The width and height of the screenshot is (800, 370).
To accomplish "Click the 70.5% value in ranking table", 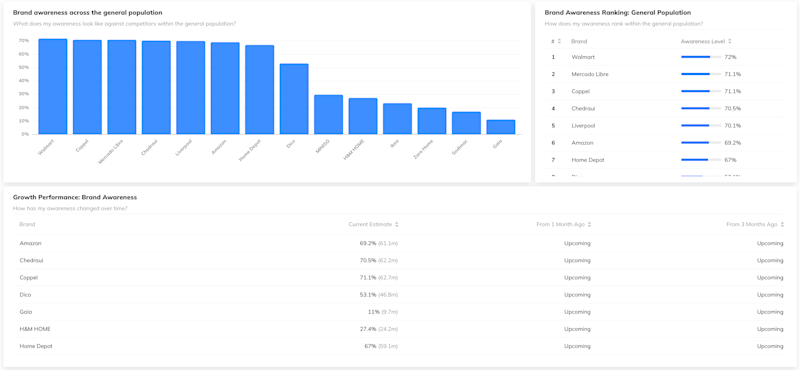I will pos(733,109).
